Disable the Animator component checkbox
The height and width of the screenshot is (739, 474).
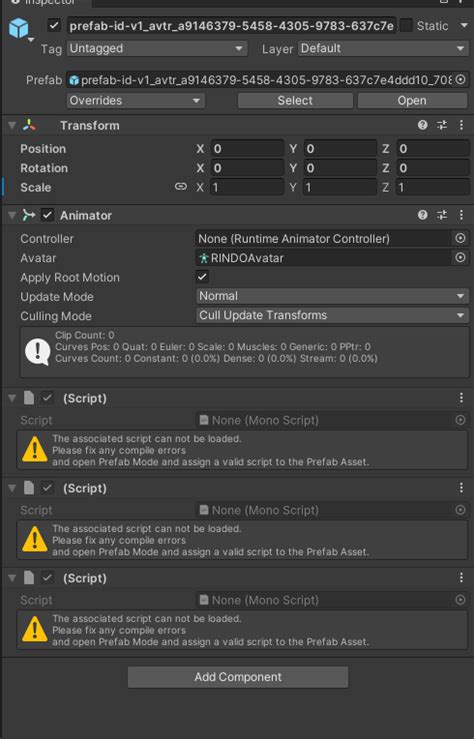47,215
